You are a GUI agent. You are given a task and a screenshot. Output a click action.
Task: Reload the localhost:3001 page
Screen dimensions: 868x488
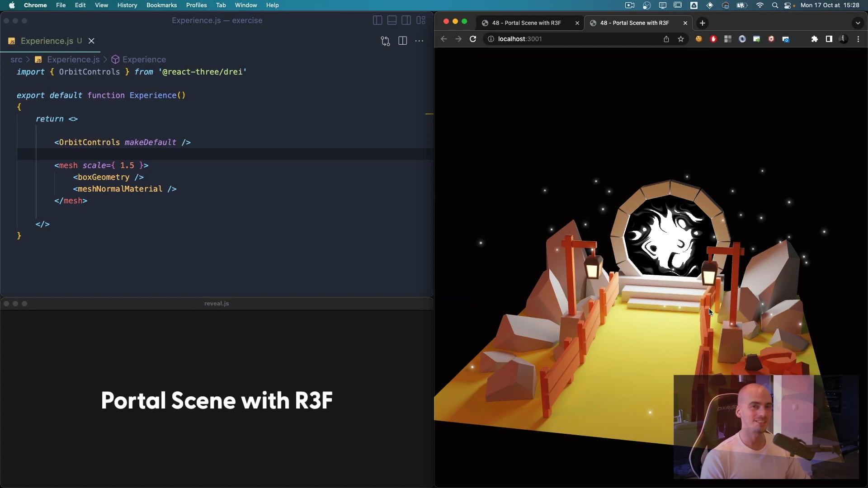click(x=473, y=39)
